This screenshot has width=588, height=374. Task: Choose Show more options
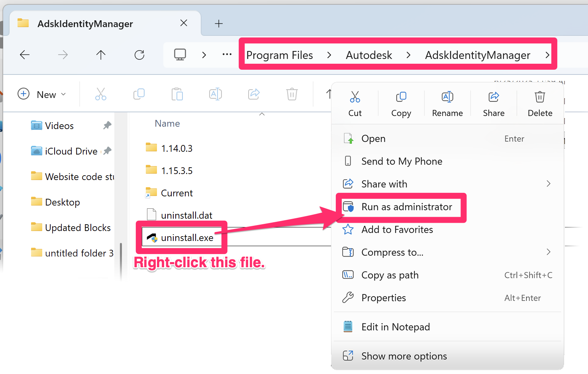[x=404, y=356]
